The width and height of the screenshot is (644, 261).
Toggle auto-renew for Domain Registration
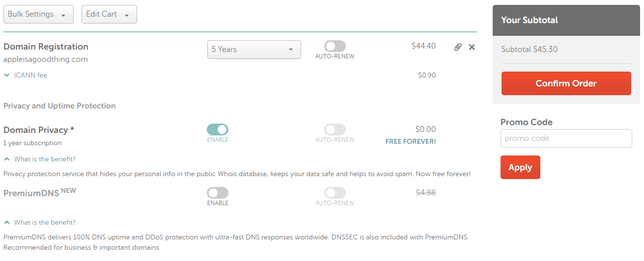point(335,46)
